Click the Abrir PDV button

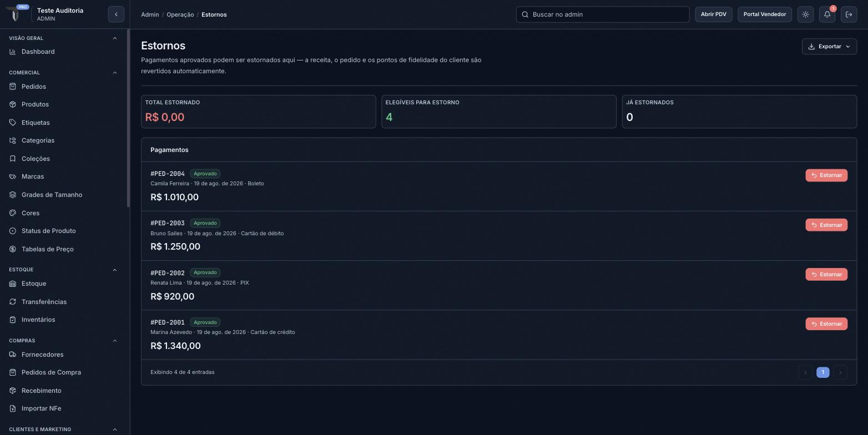713,14
